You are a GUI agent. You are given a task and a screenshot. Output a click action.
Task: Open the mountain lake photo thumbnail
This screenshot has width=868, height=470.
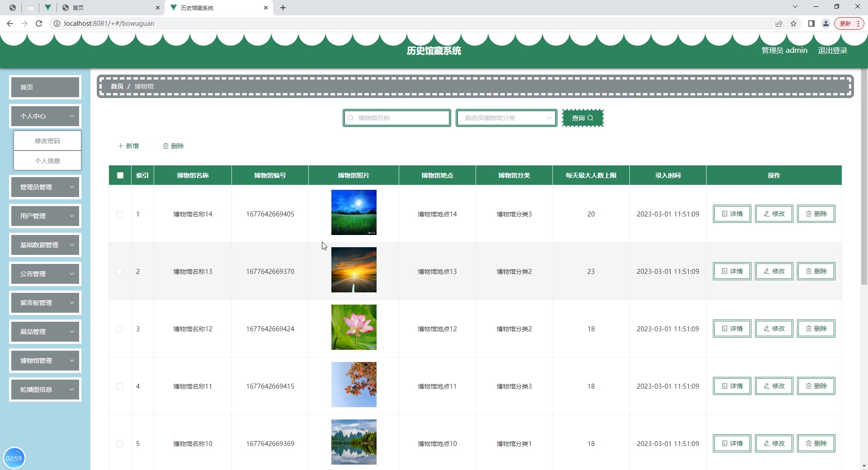click(354, 442)
